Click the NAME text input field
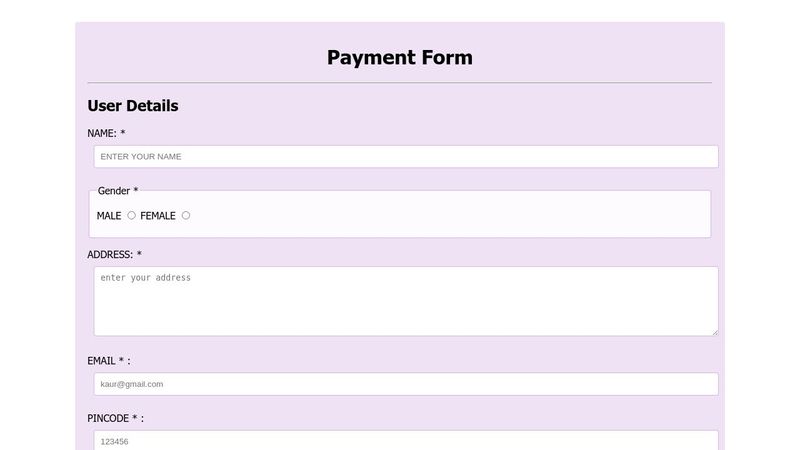This screenshot has width=800, height=450. coord(405,157)
